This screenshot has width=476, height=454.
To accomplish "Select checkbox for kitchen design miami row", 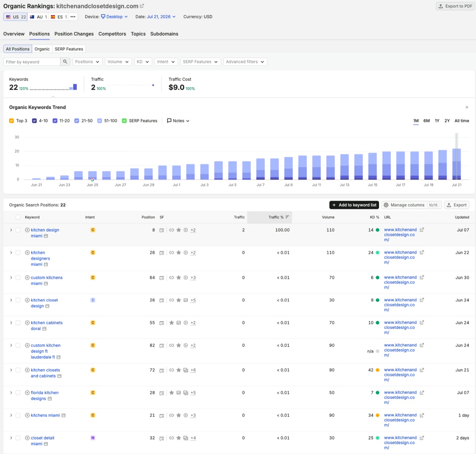I will 18,230.
